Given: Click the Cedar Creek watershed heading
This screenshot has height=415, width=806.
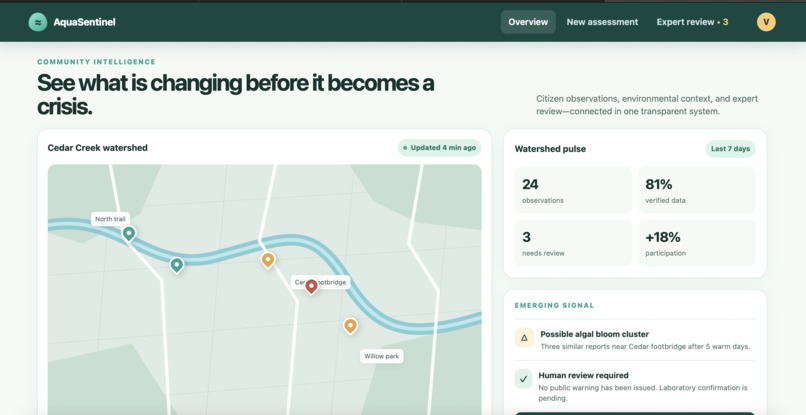Looking at the screenshot, I should 98,148.
